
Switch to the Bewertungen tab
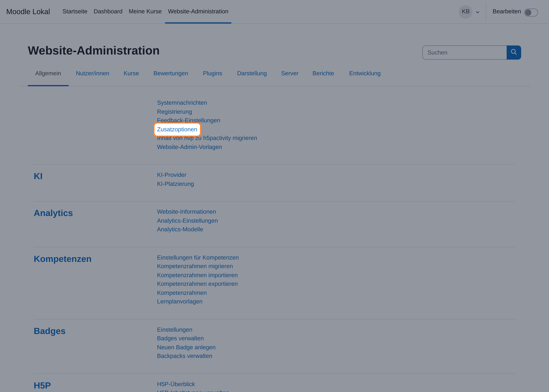coord(171,73)
